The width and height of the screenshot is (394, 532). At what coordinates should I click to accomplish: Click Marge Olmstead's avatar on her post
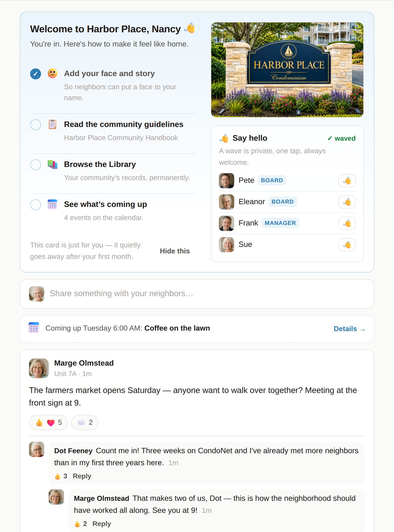pyautogui.click(x=39, y=368)
